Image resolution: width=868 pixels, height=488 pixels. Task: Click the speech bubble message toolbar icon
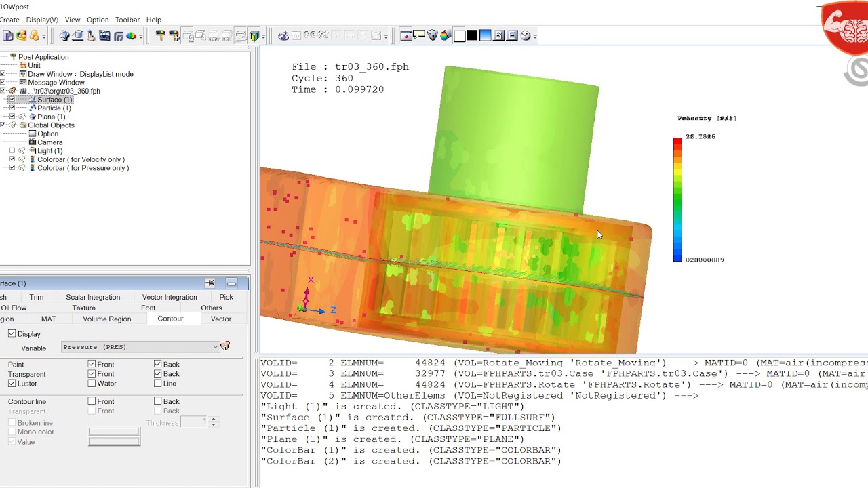419,36
